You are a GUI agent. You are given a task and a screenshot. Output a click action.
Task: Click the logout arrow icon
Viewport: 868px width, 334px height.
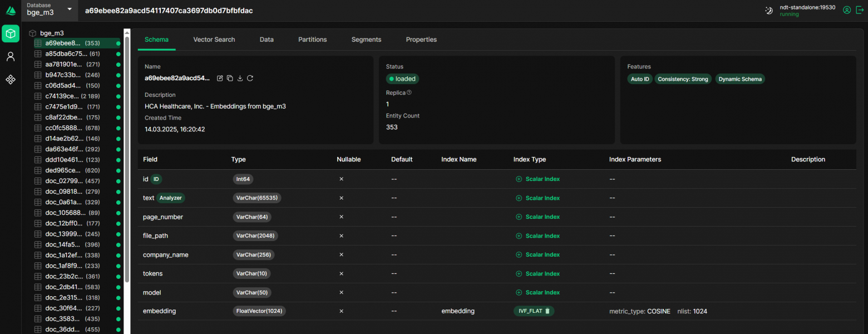(859, 10)
